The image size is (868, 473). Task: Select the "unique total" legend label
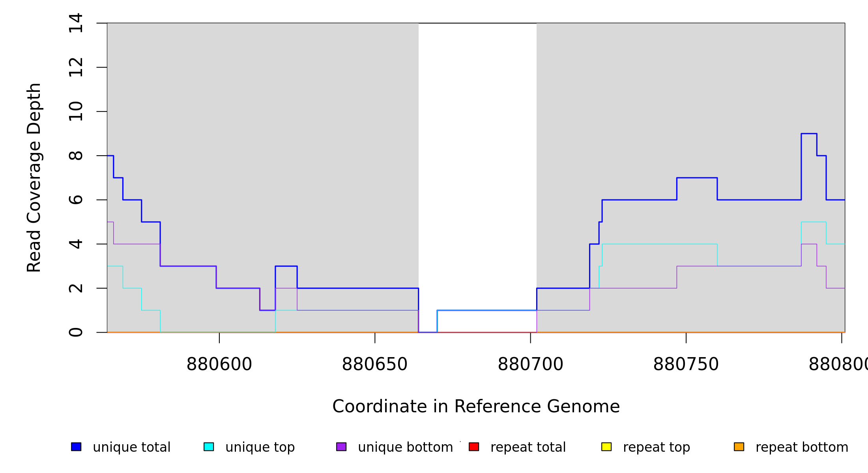pyautogui.click(x=132, y=447)
